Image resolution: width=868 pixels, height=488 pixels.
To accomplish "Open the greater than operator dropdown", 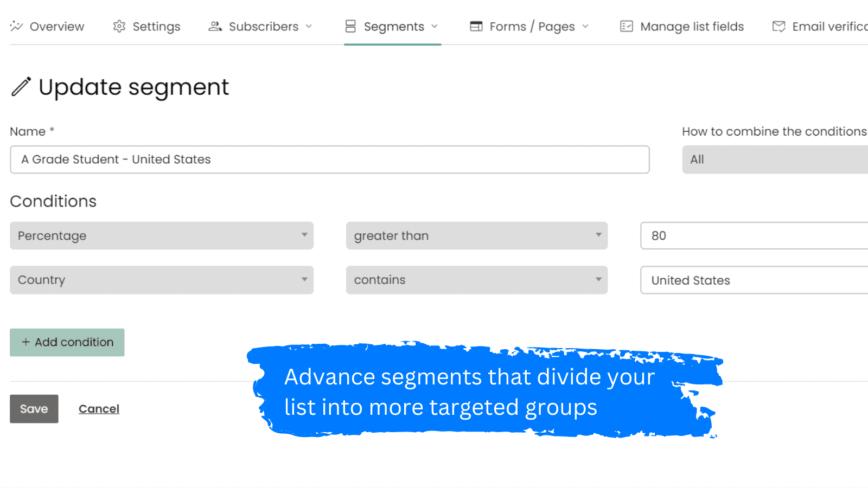I will [x=476, y=235].
